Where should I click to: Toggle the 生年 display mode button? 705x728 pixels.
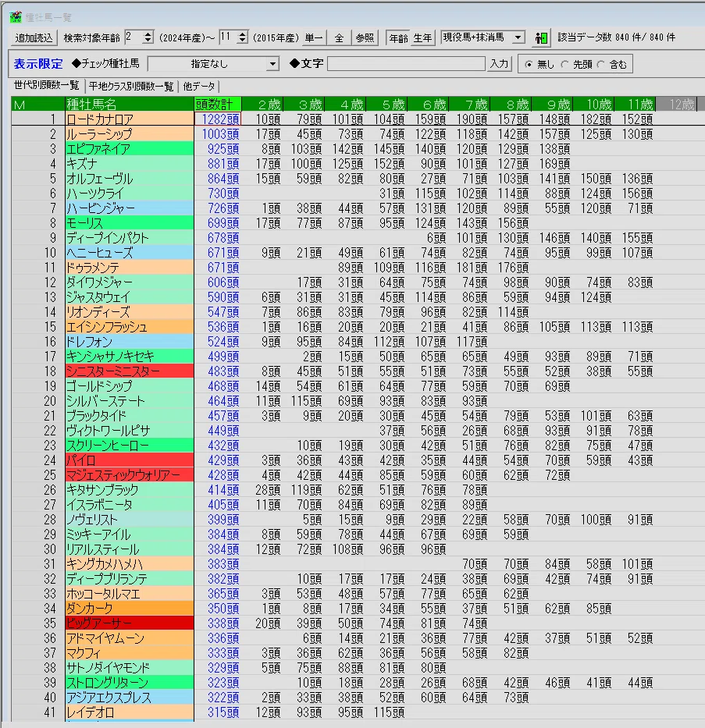422,37
